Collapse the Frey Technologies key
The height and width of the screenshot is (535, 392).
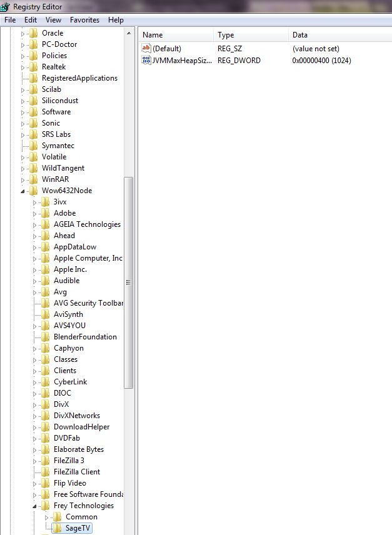pyautogui.click(x=35, y=506)
